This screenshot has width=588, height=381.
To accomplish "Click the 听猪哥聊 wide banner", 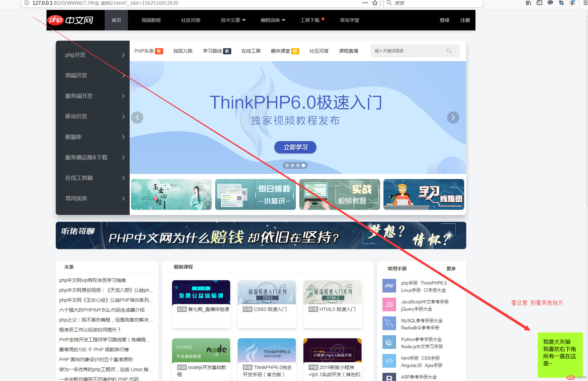I will click(261, 235).
